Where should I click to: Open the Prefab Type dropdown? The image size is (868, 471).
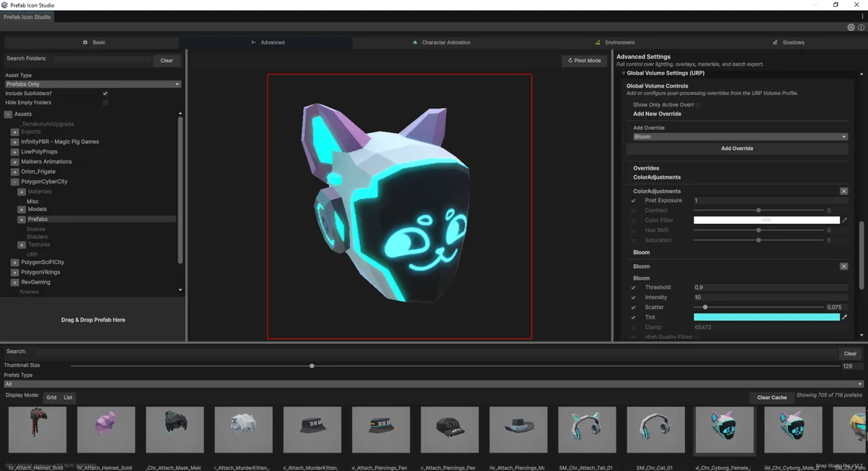tap(433, 384)
